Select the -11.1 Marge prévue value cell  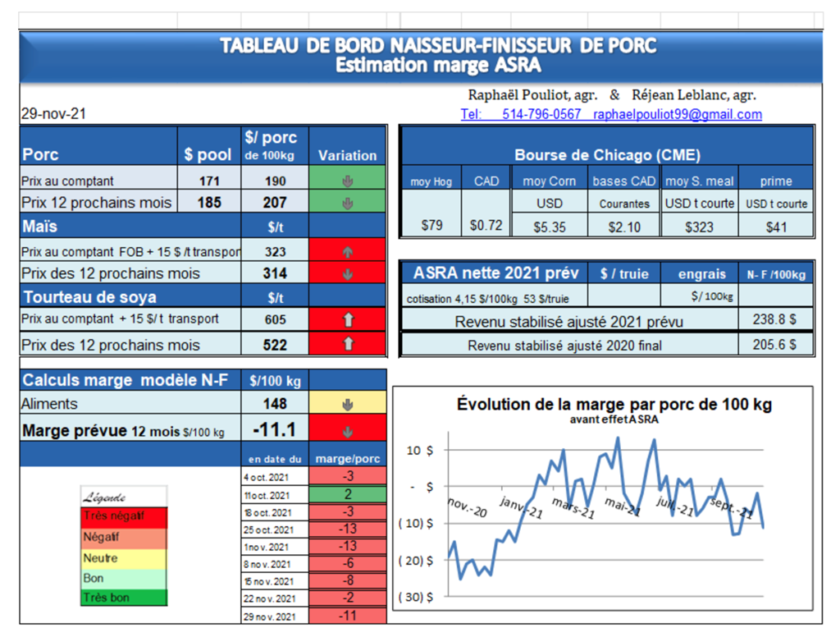(275, 429)
